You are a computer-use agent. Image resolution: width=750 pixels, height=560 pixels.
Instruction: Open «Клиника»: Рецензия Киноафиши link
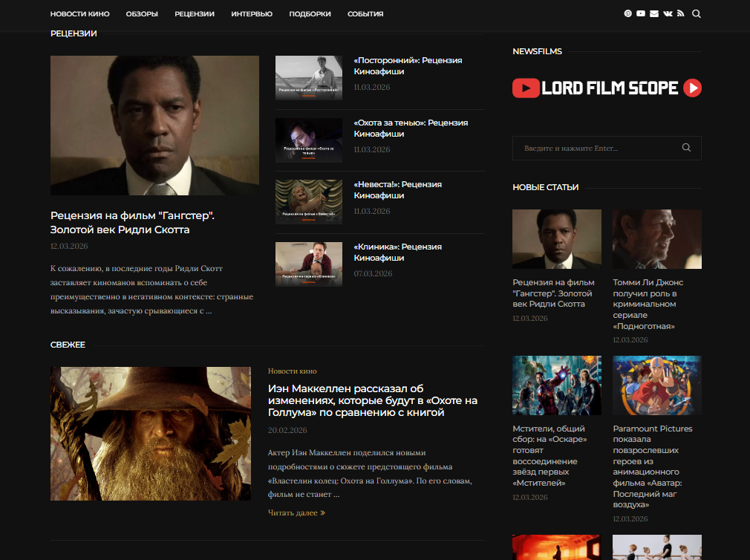click(x=397, y=252)
